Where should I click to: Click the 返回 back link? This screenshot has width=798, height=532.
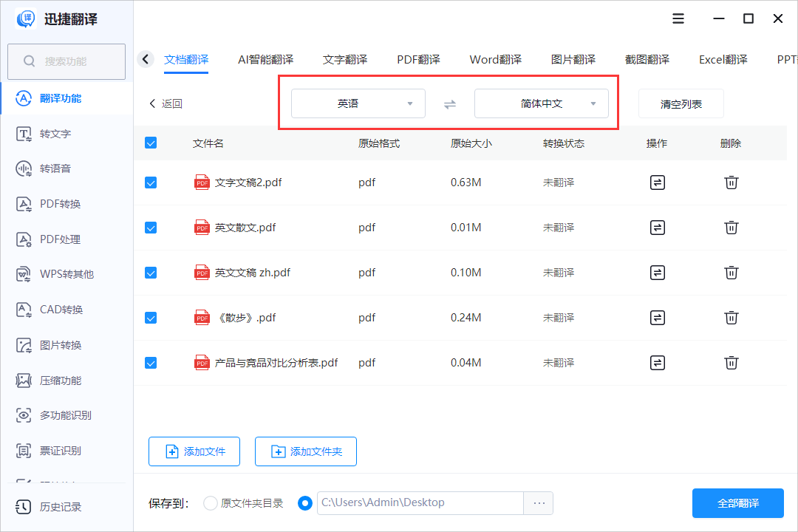[166, 104]
